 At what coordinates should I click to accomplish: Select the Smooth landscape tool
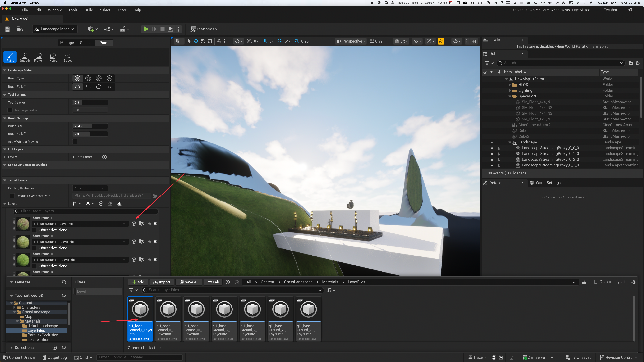pyautogui.click(x=25, y=57)
